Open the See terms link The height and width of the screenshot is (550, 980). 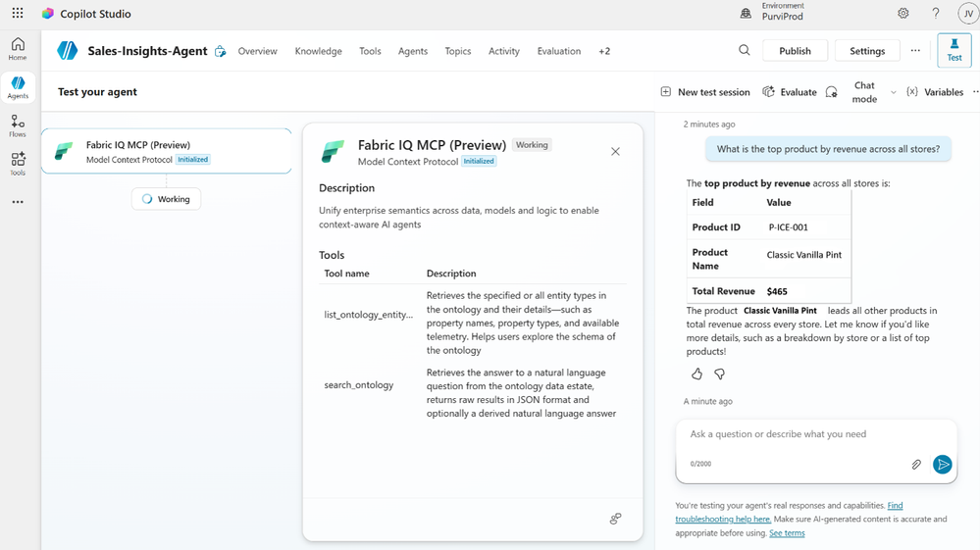(787, 533)
